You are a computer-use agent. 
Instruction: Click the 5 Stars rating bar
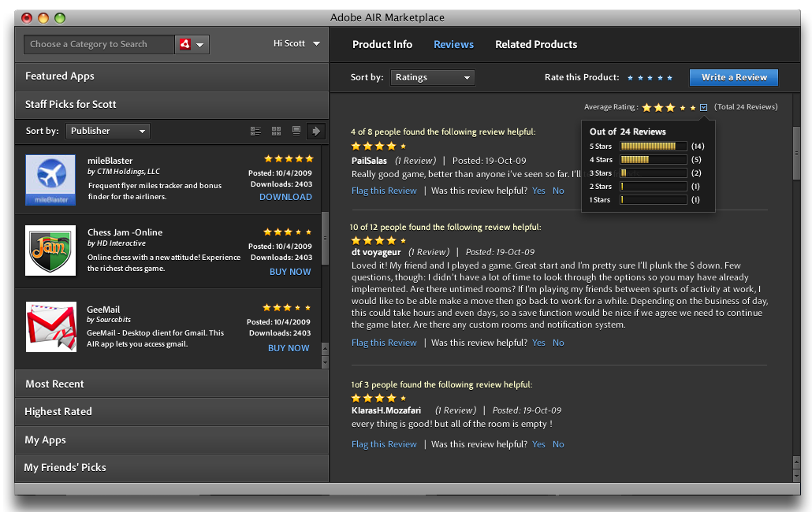(x=654, y=147)
